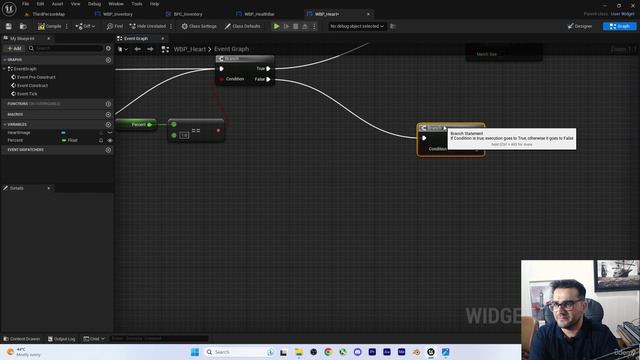Screen dimensions: 640x360
Task: Open the Debug menu
Action: coord(94,4)
